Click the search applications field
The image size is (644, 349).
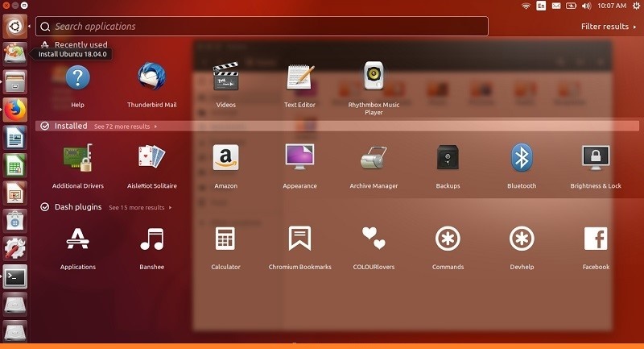click(x=262, y=27)
